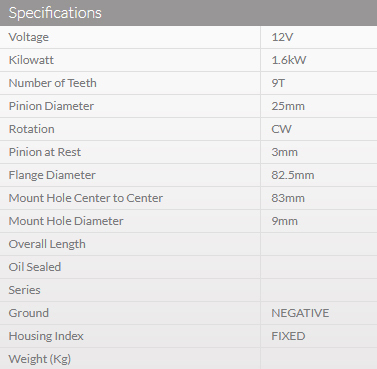This screenshot has width=377, height=369.
Task: Click the 25mm pinion diameter value
Action: point(288,106)
